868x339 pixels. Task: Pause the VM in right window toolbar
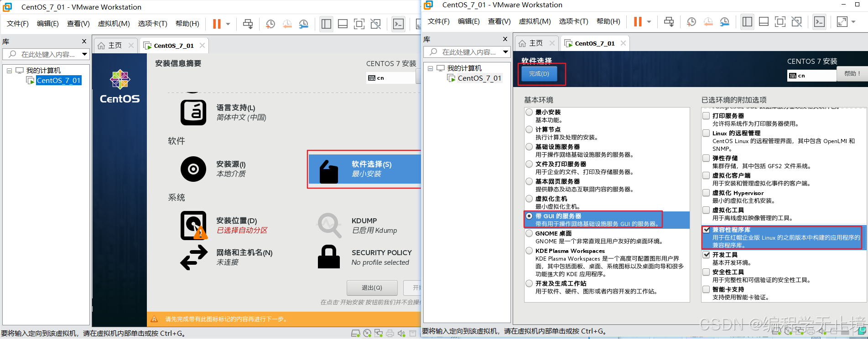[x=638, y=21]
